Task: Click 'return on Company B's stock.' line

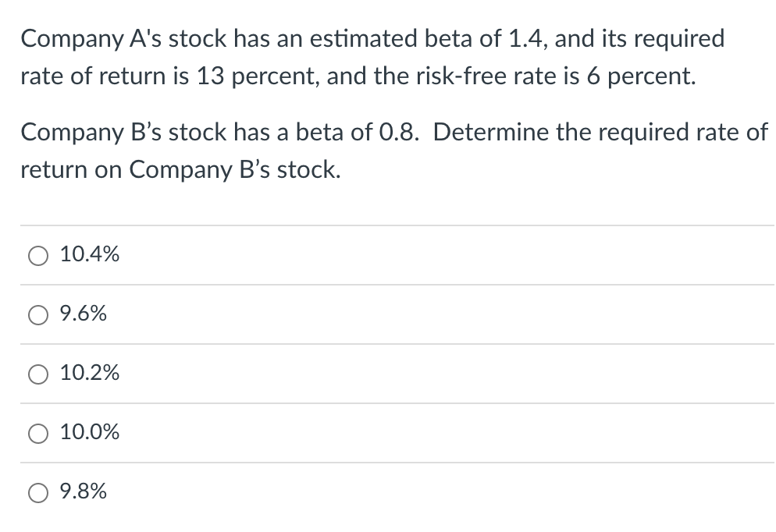Action: 180,170
